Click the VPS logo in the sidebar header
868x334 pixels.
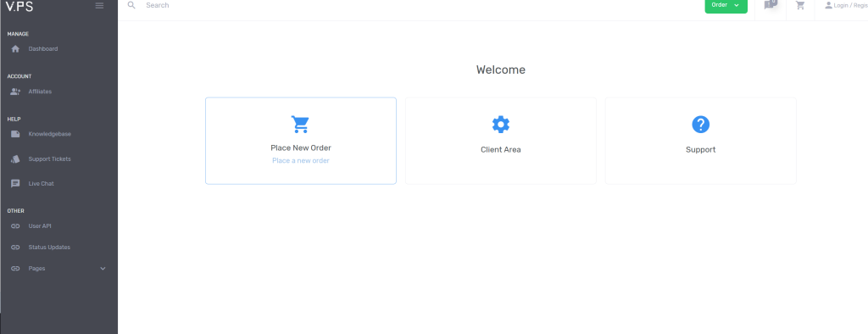click(x=19, y=6)
